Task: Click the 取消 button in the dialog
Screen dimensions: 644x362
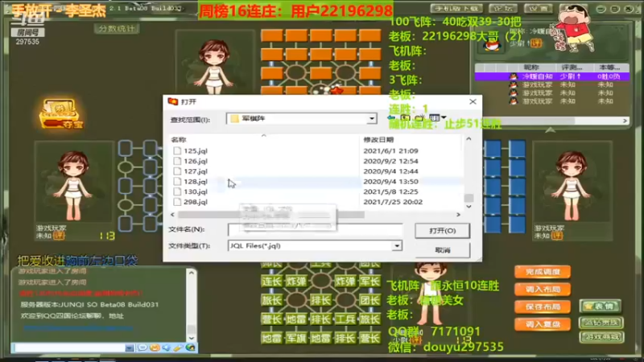Action: 442,250
